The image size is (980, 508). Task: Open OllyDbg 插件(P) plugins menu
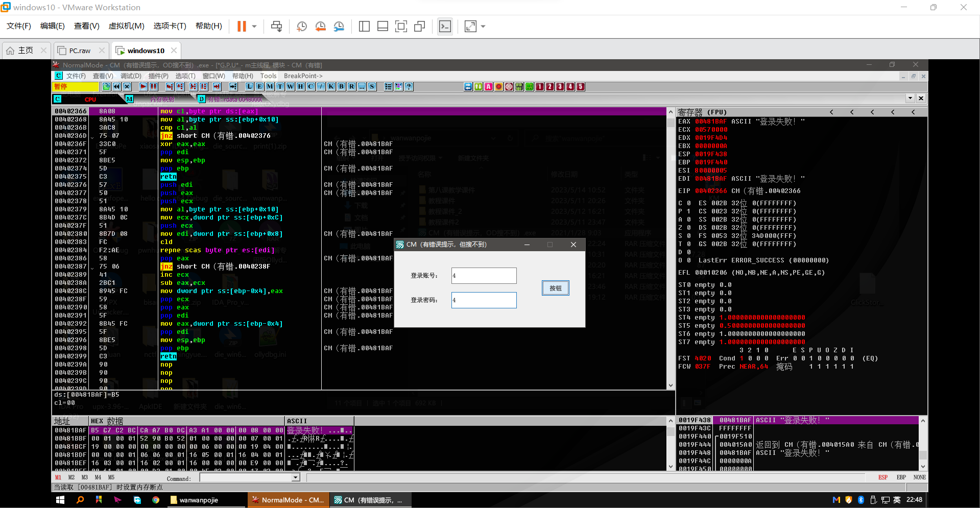point(158,76)
